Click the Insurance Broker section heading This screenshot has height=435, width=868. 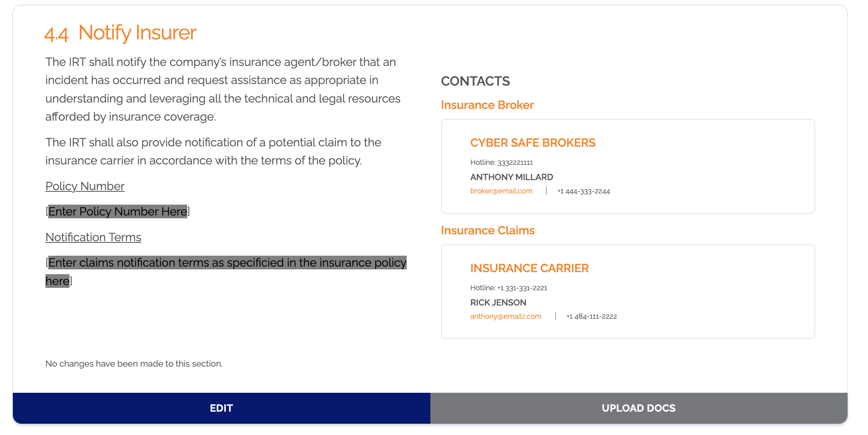coord(487,105)
